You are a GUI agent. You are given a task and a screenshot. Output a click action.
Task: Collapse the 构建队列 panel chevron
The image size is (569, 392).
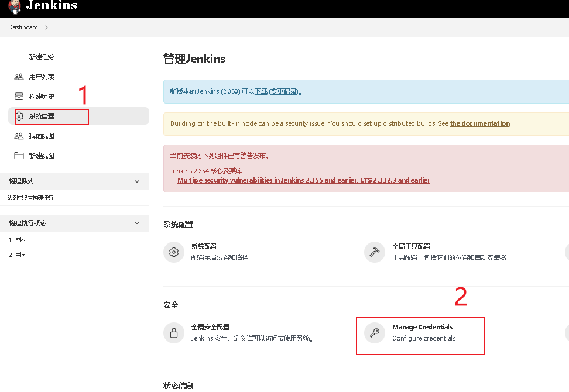[x=137, y=181]
